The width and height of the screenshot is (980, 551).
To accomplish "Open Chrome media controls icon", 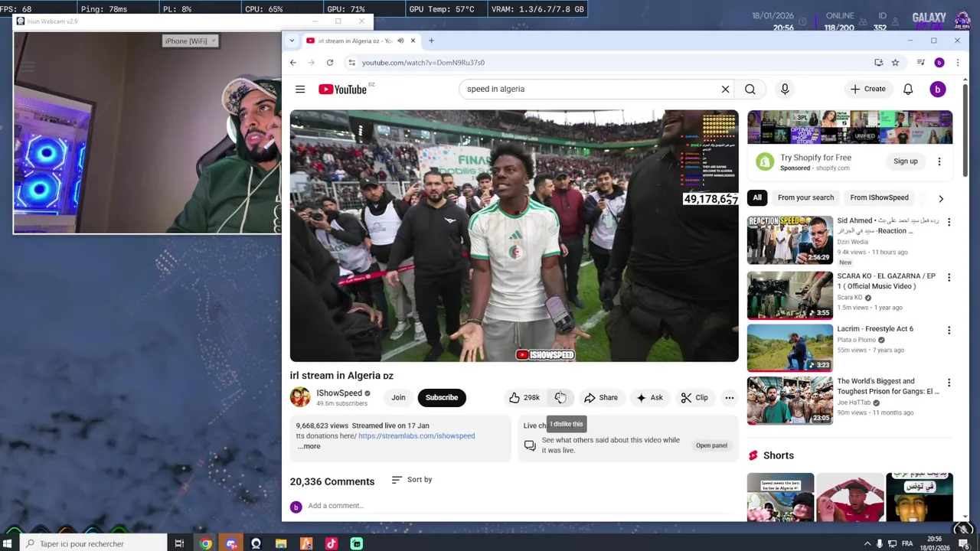I will click(x=921, y=63).
